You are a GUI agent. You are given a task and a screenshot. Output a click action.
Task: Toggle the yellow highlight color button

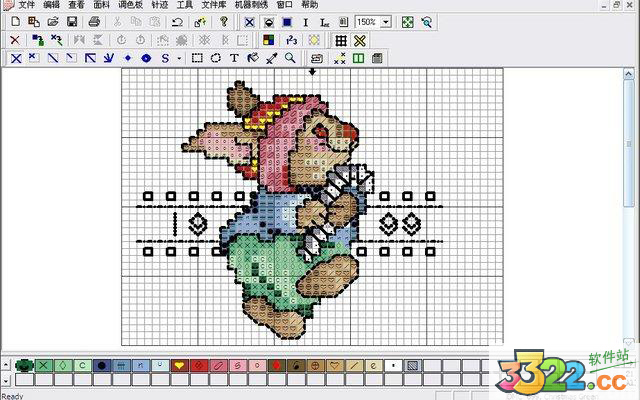[314, 40]
